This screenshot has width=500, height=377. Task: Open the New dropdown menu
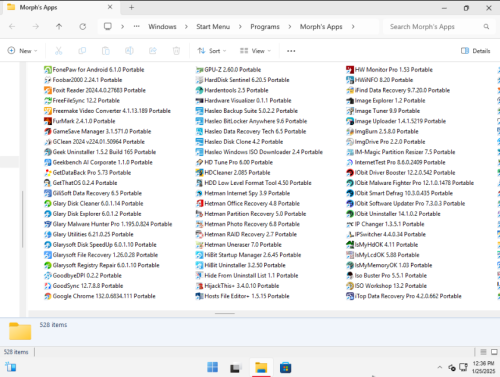(x=22, y=51)
